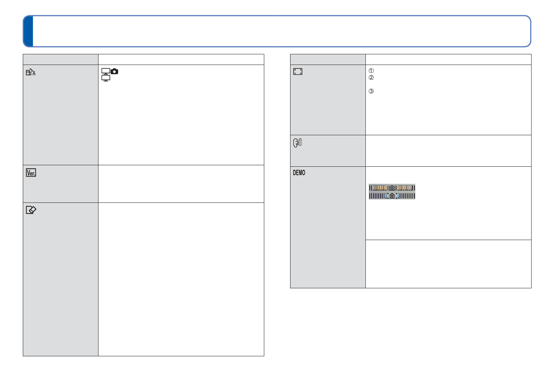554x392 pixels.
Task: Click the Ver. version display icon
Action: click(31, 173)
